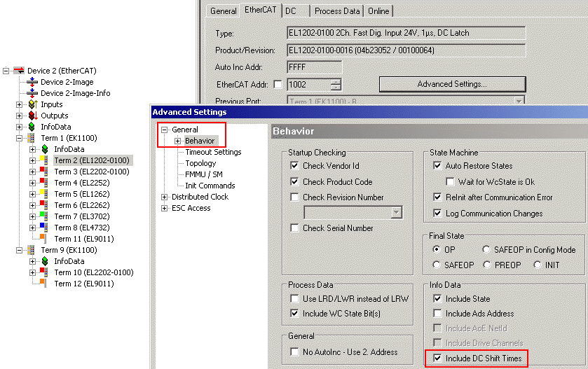Toggle Include WC State Bit(s)
The width and height of the screenshot is (588, 369).
click(295, 313)
